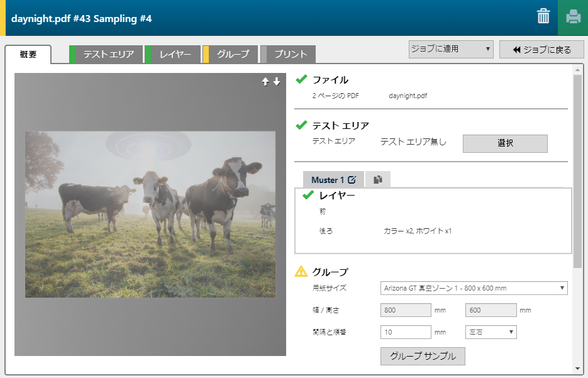Click the copy sample tab icon
Viewport: 588px width, 378px height.
[377, 180]
